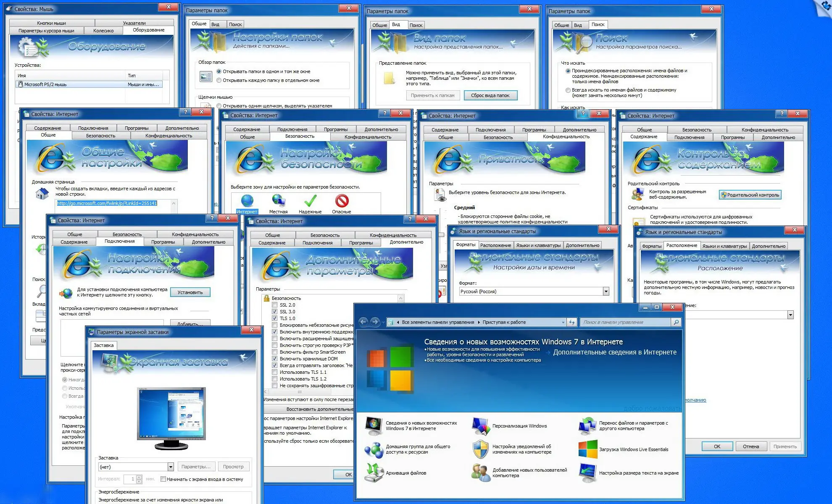Enable the SSL 2.0 checkbox
This screenshot has width=832, height=504.
tap(275, 305)
